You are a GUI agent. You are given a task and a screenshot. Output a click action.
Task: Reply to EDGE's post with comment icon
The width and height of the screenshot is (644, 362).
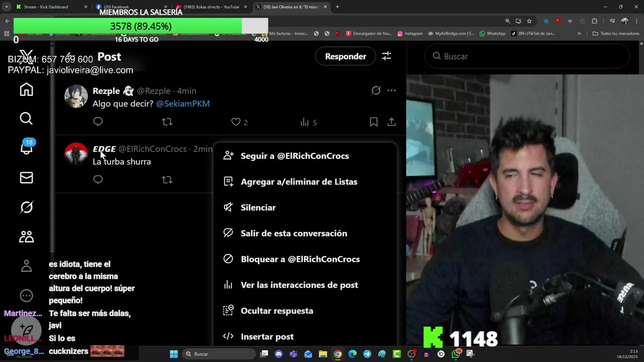coord(98,179)
